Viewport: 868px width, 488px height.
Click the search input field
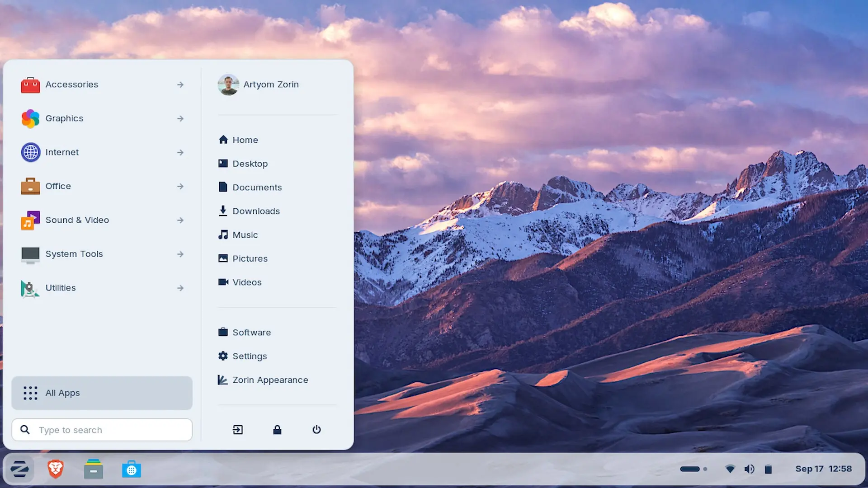coord(102,430)
